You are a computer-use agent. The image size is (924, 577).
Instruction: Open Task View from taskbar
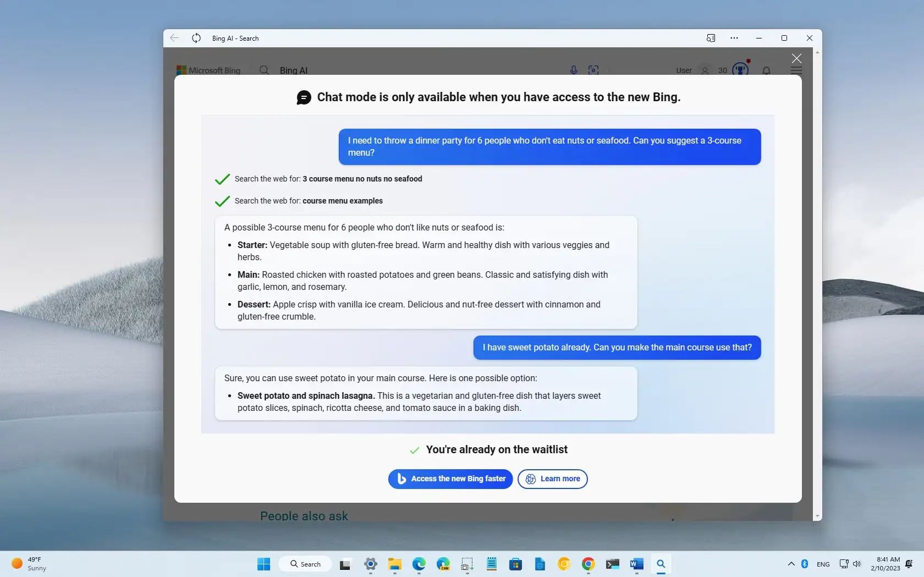point(345,564)
